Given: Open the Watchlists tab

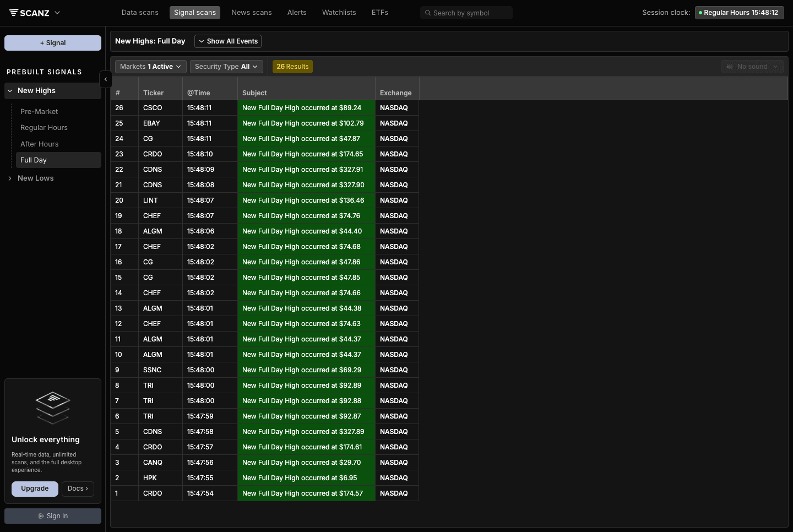Looking at the screenshot, I should pyautogui.click(x=339, y=13).
